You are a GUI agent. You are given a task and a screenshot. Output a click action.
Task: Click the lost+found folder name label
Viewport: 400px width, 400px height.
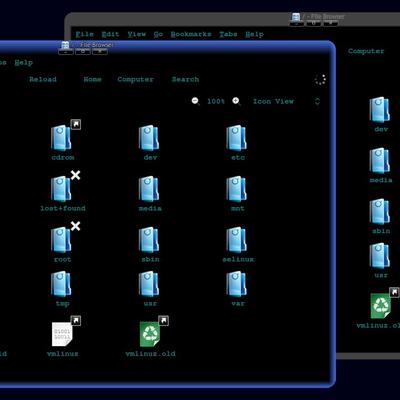pyautogui.click(x=63, y=208)
